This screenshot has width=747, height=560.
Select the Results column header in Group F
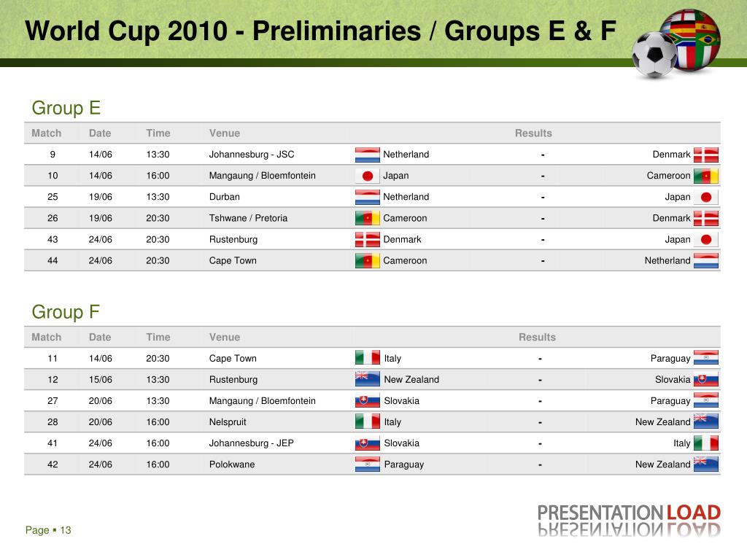click(x=537, y=337)
